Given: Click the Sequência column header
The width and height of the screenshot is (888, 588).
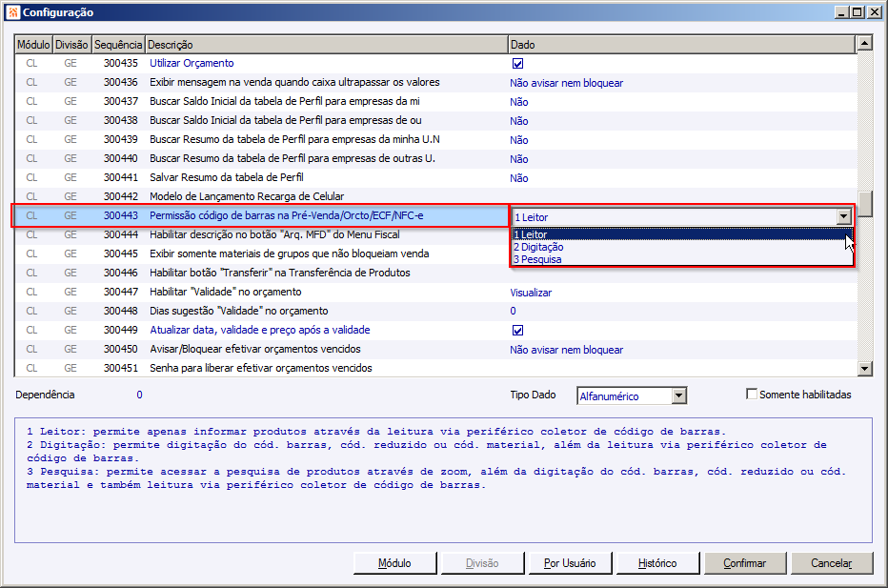Looking at the screenshot, I should click(118, 44).
